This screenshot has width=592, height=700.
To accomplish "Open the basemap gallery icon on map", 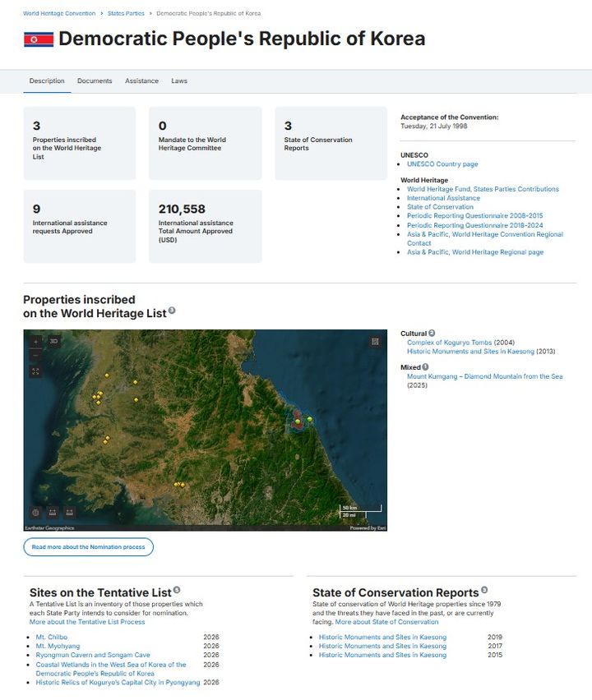I will point(375,342).
